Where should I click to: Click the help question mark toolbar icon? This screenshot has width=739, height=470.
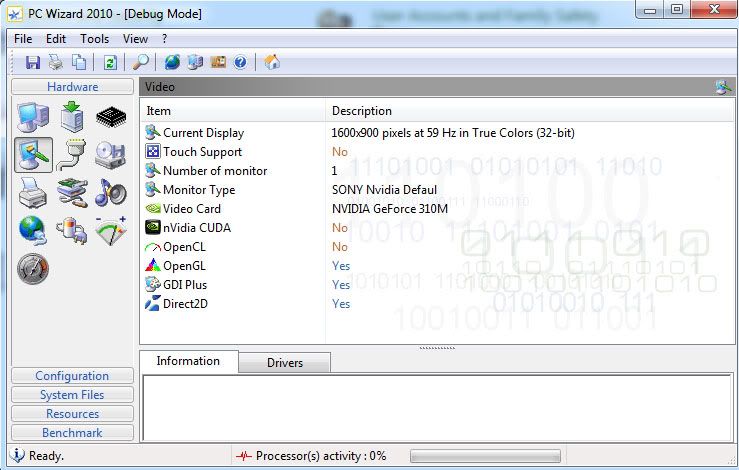[x=240, y=62]
